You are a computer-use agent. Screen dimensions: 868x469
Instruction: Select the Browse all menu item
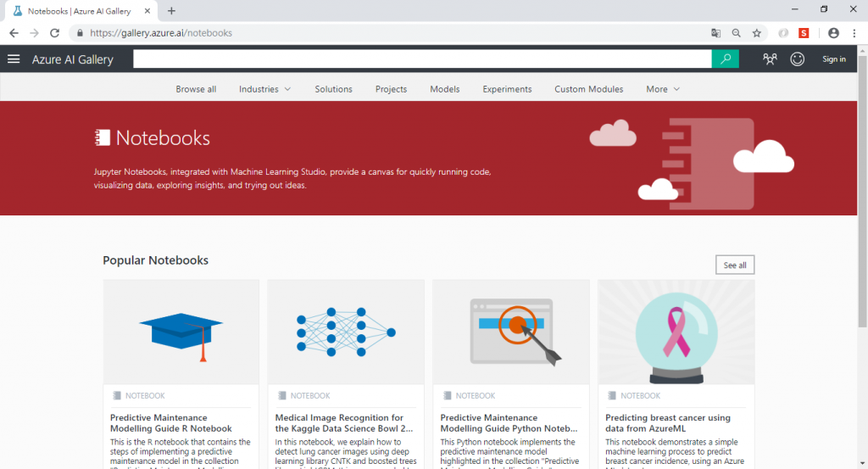(196, 89)
